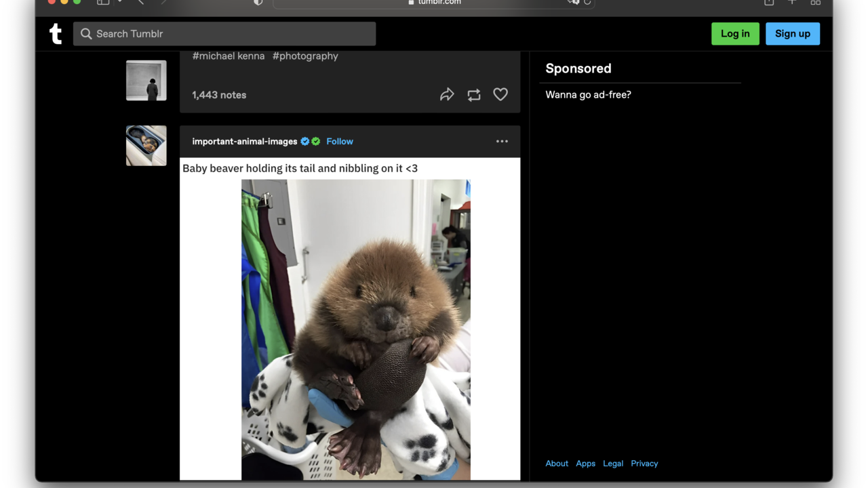Expand Safari sidebar dropdown chevron
The width and height of the screenshot is (868, 488).
[x=119, y=2]
